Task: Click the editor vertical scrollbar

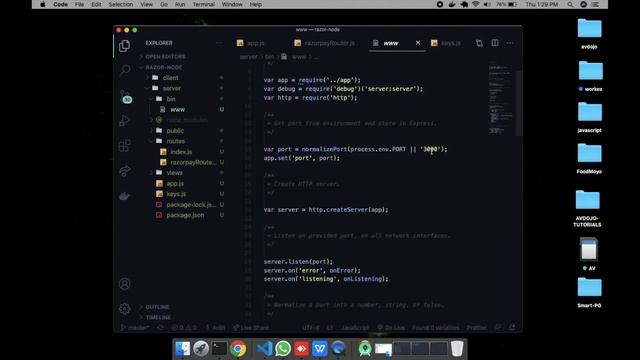Action: click(x=519, y=103)
